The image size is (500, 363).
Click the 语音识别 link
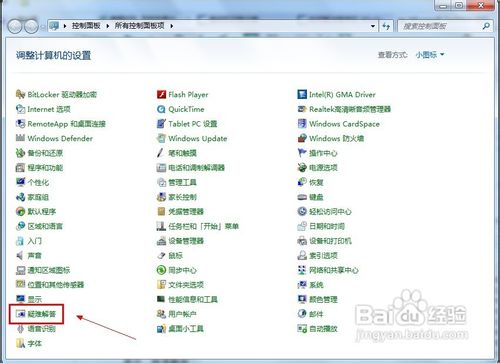pos(42,329)
